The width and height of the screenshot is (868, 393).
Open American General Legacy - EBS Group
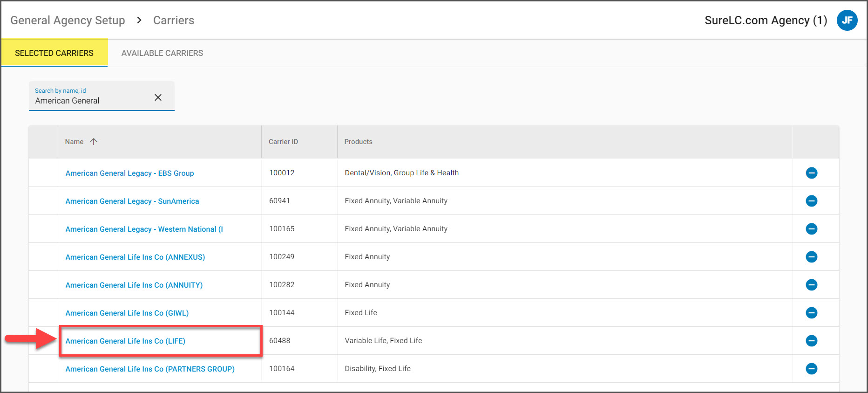click(x=129, y=173)
